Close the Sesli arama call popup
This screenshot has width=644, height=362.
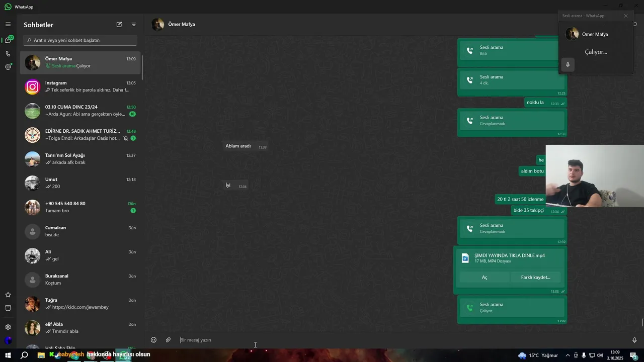pos(626,16)
